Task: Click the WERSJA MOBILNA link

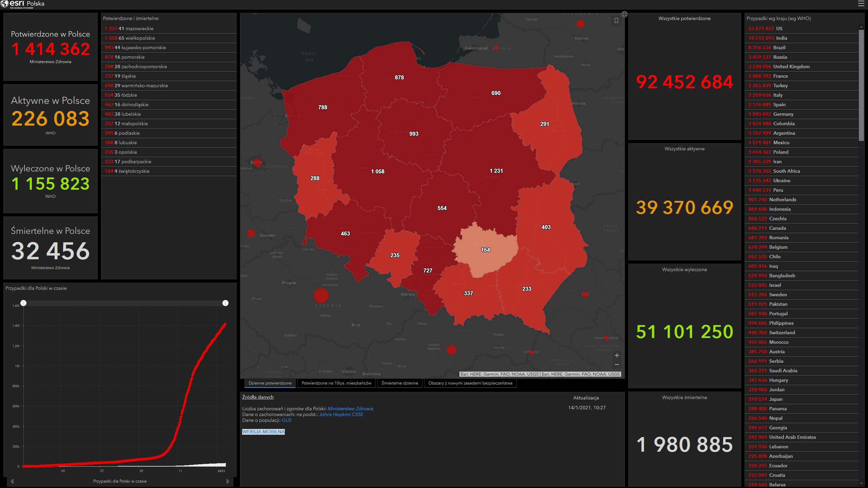Action: [x=263, y=432]
